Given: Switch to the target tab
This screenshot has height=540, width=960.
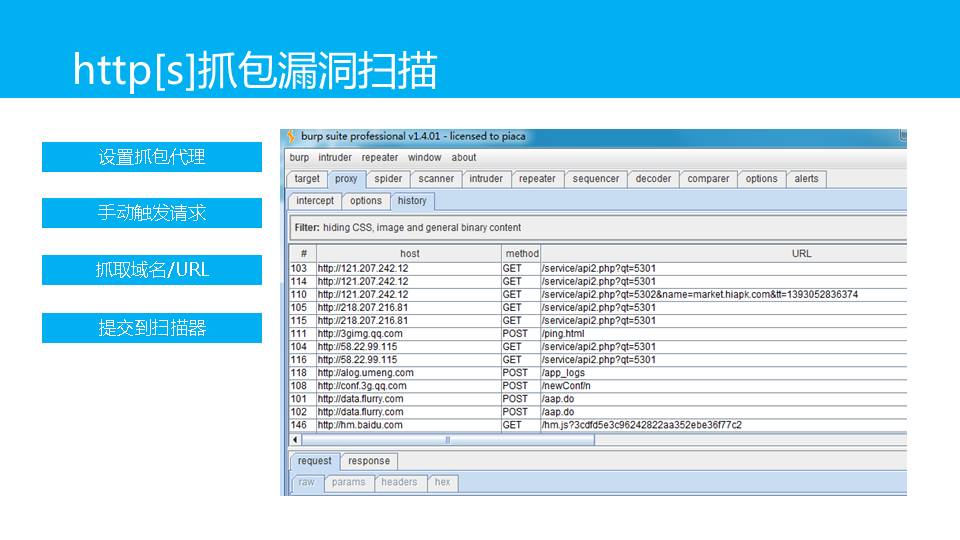Looking at the screenshot, I should pos(307,179).
